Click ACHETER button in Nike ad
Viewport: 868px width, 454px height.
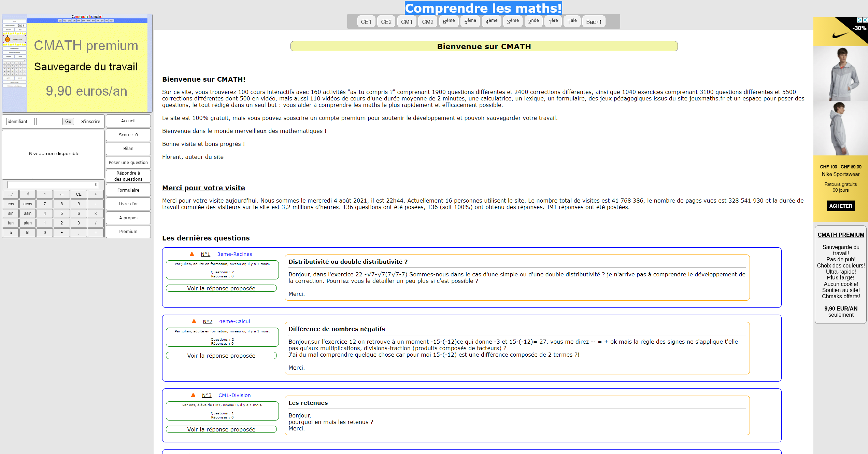(840, 206)
